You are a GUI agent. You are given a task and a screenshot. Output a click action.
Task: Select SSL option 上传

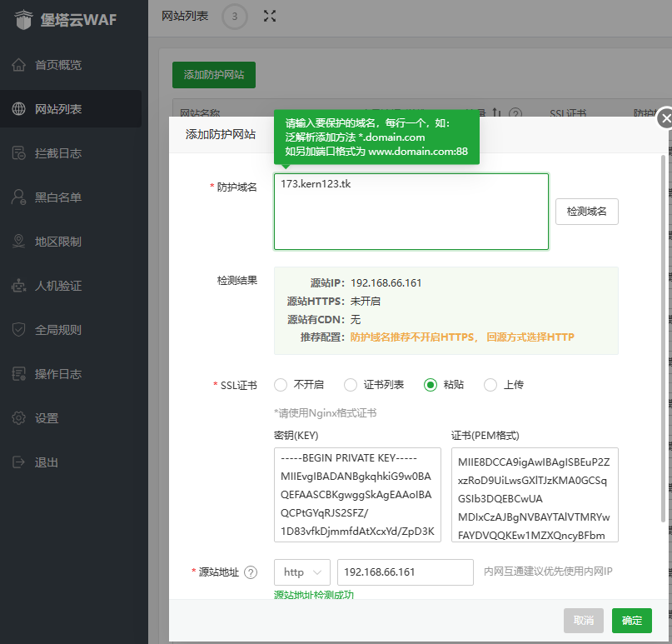coord(490,385)
